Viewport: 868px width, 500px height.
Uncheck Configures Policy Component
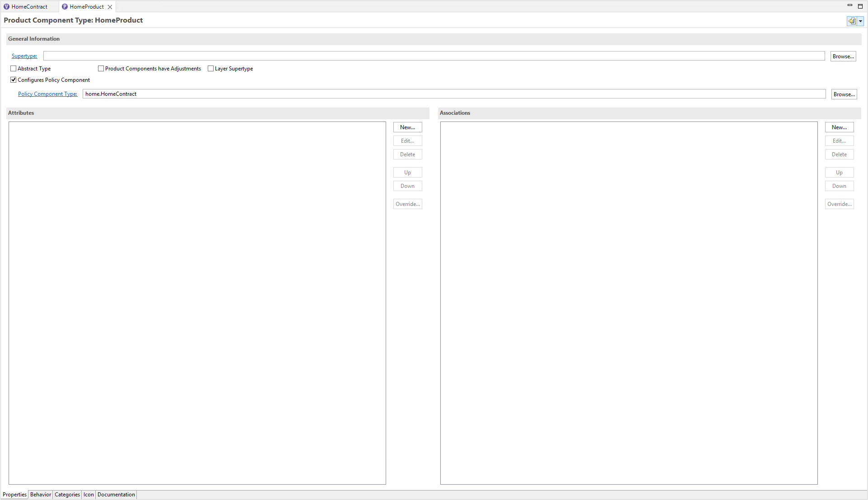14,79
